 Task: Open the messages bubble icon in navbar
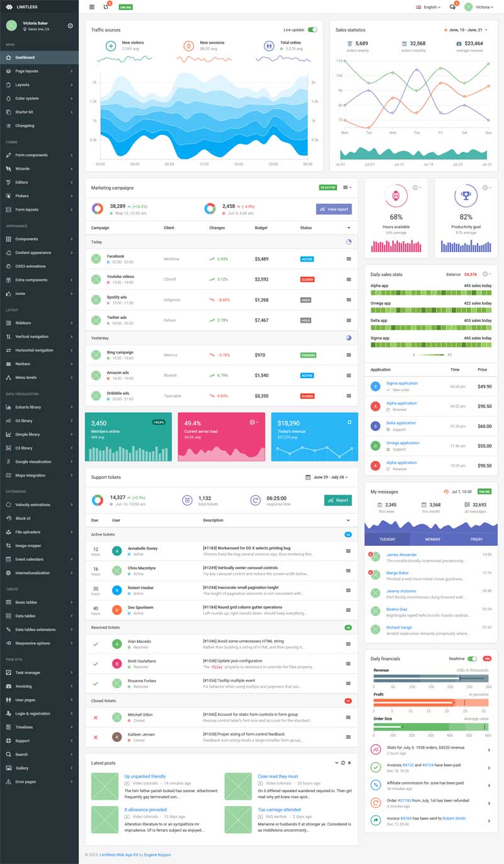[452, 7]
